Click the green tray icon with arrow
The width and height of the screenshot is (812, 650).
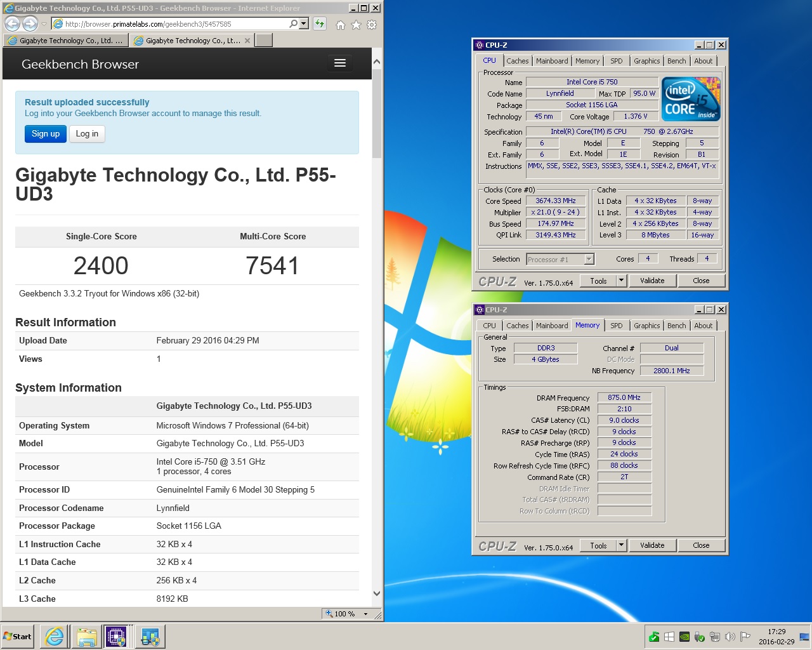(654, 637)
